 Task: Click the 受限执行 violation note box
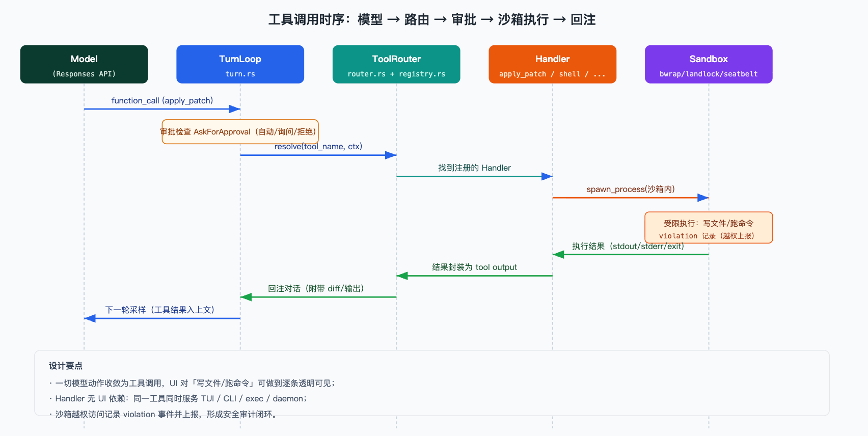pos(709,228)
